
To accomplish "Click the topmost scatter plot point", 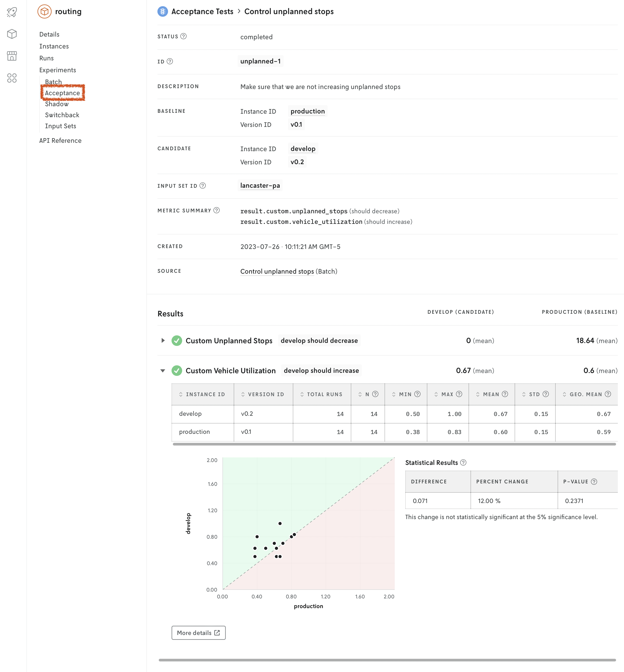I will pyautogui.click(x=280, y=523).
